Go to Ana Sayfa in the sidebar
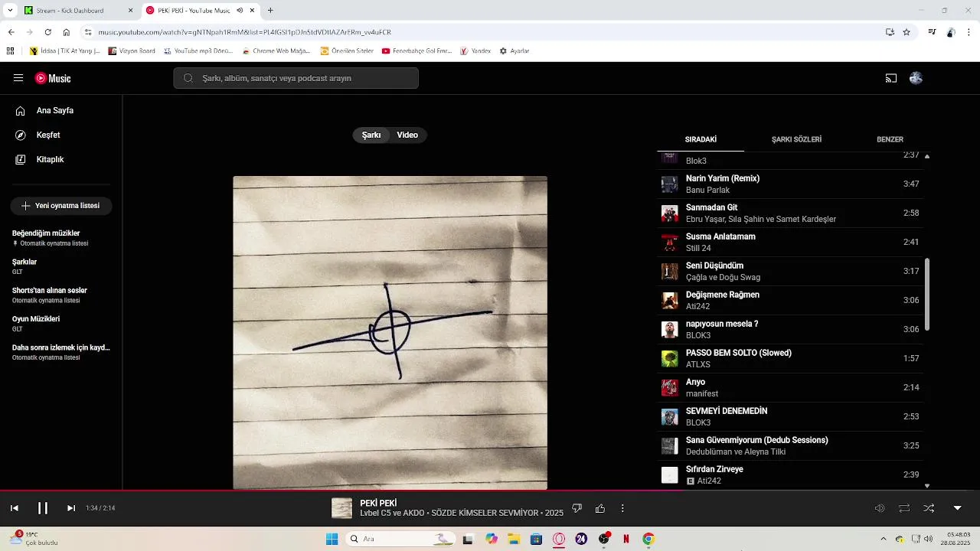Viewport: 980px width, 551px height. tap(61, 110)
